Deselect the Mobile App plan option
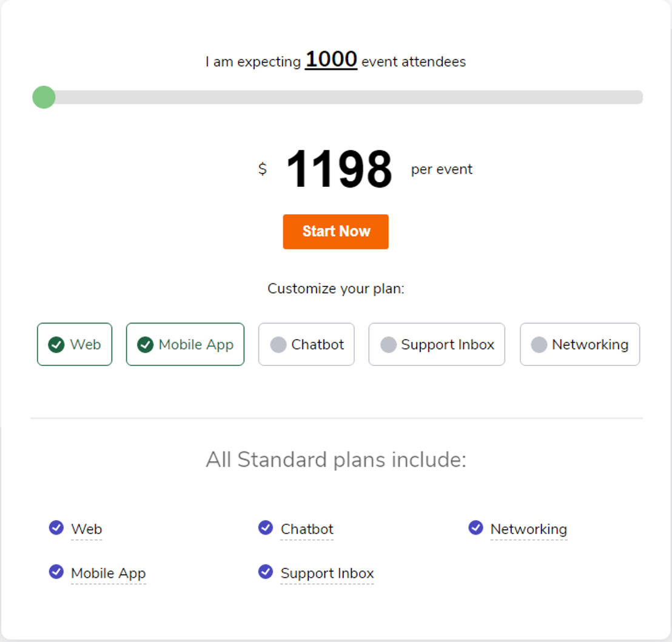Screen dimensions: 672x642 pyautogui.click(x=185, y=345)
